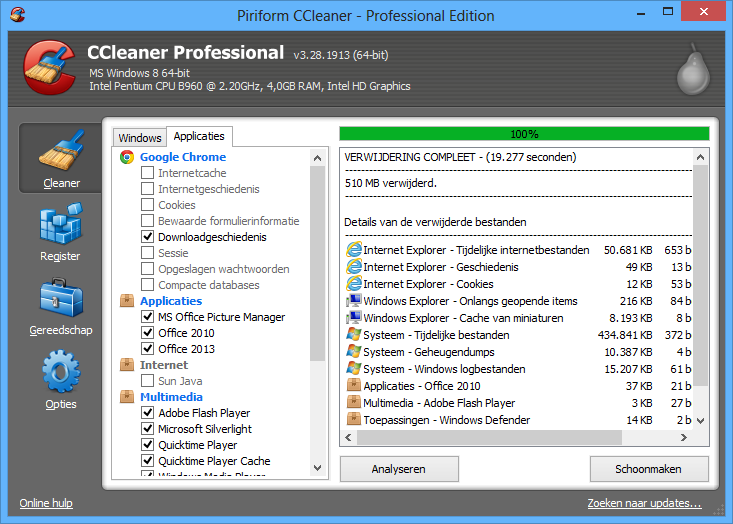Image resolution: width=733 pixels, height=524 pixels.
Task: Disable the Adobe Flash Player checkbox
Action: click(148, 412)
